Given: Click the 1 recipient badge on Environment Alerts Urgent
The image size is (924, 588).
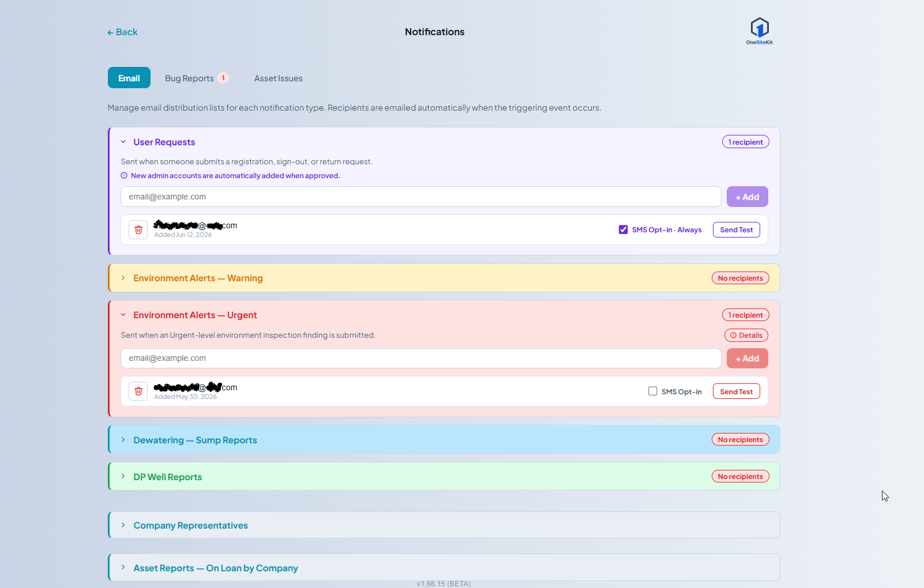Looking at the screenshot, I should [x=746, y=315].
